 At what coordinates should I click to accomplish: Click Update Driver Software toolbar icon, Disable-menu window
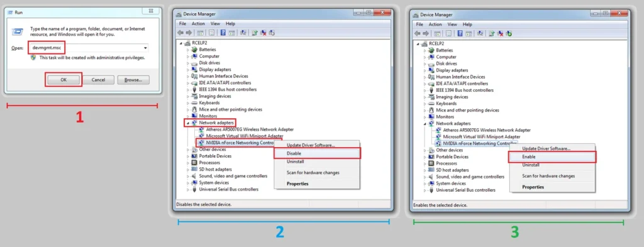(x=255, y=33)
